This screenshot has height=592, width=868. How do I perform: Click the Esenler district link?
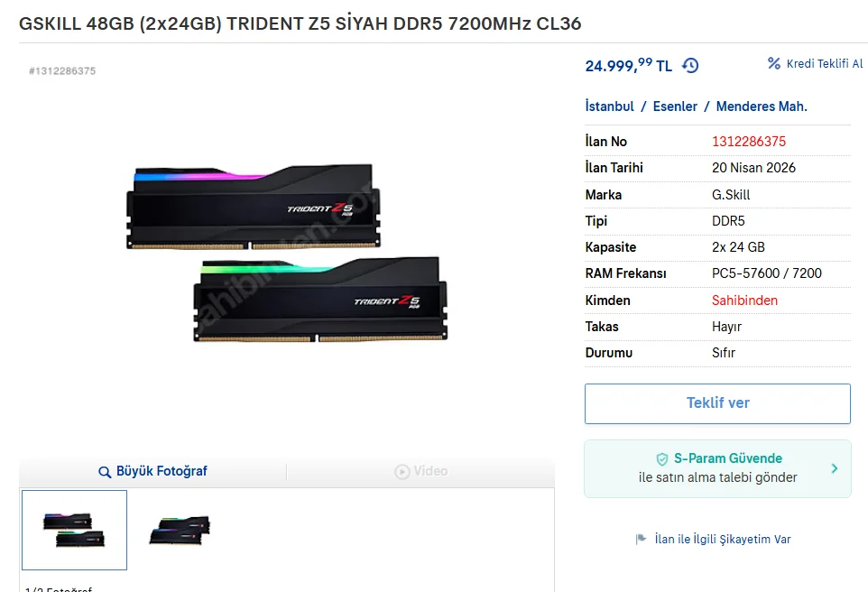(x=675, y=106)
